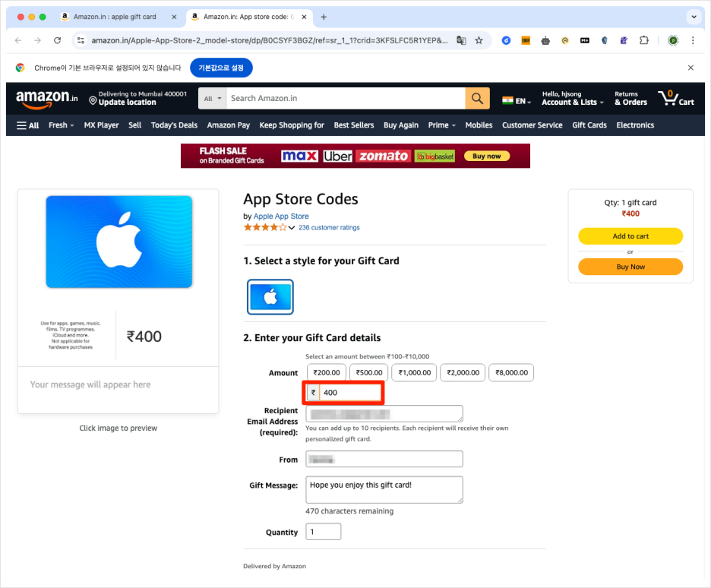Click the orange Buy Now button
Viewport: 711px width, 588px height.
coord(630,267)
